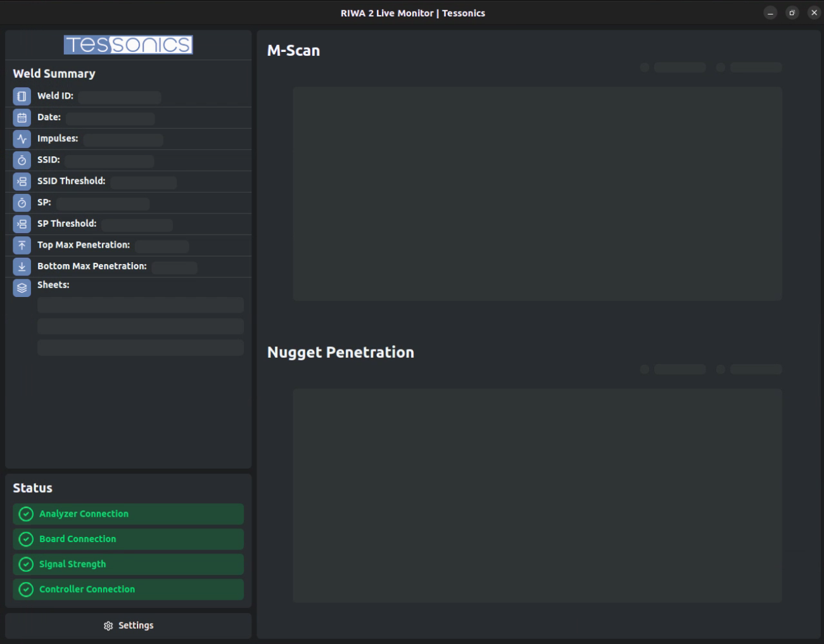This screenshot has height=644, width=824.
Task: Select the Analyzer Connection status row
Action: click(128, 514)
